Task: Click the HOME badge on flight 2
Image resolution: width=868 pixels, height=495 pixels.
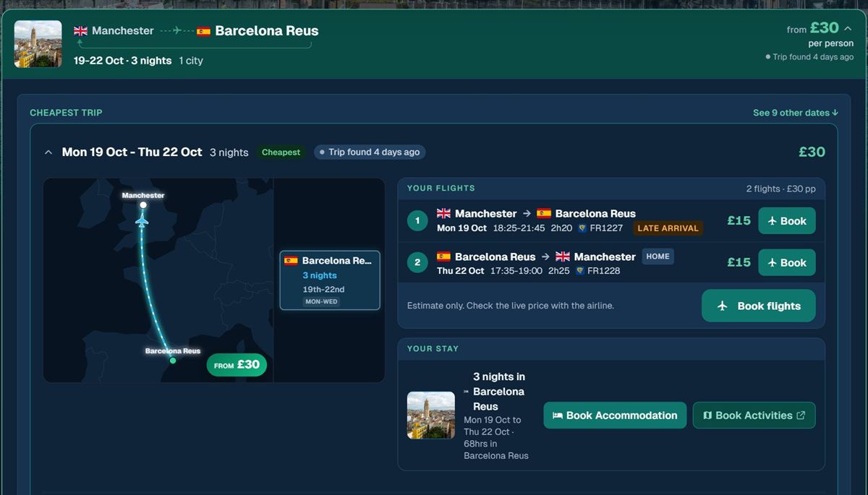Action: (x=658, y=257)
